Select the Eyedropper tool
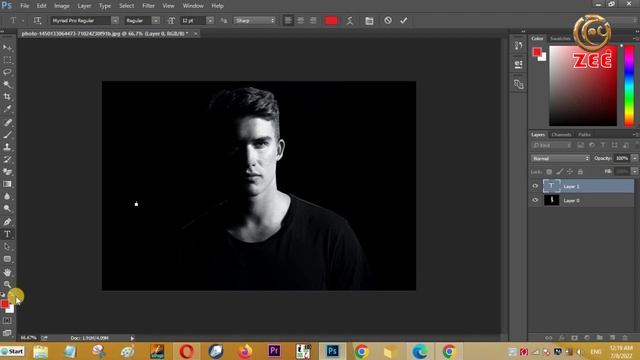This screenshot has height=360, width=640. coord(7,109)
